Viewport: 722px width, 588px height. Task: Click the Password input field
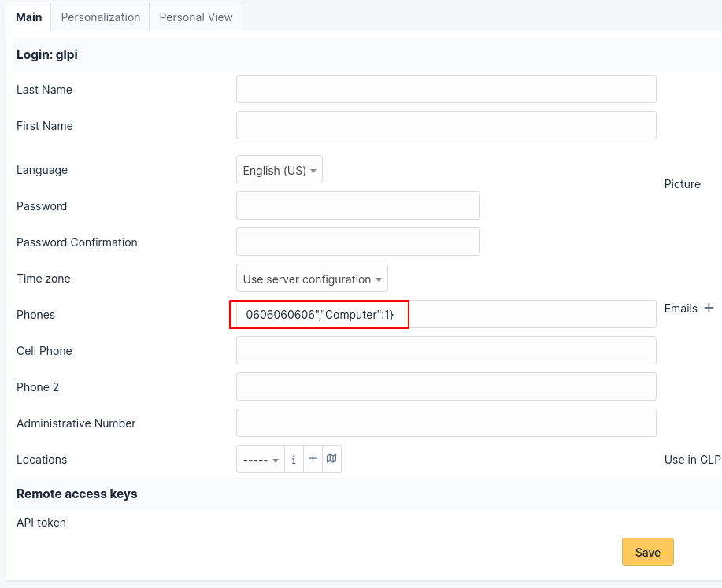pyautogui.click(x=357, y=205)
